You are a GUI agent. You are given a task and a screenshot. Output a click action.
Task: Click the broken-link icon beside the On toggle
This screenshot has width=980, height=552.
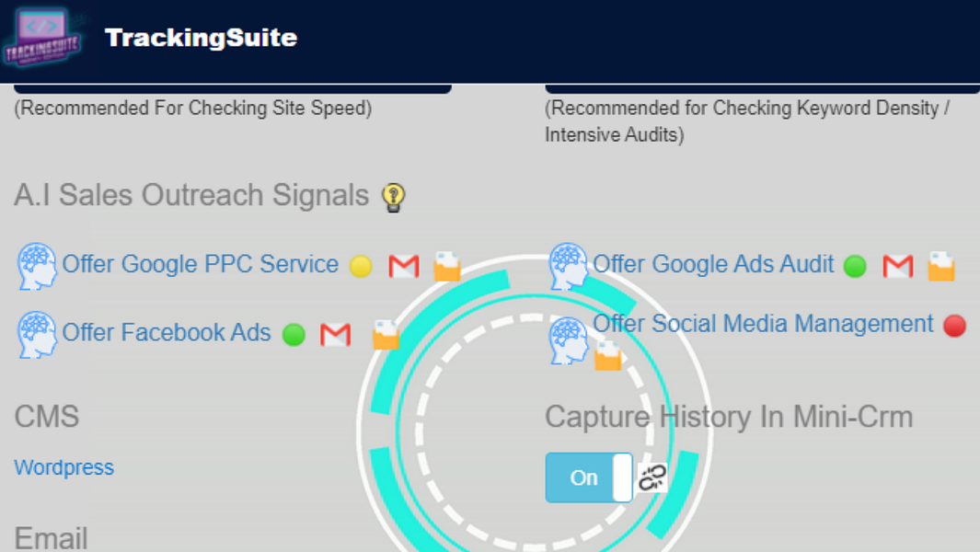coord(652,477)
